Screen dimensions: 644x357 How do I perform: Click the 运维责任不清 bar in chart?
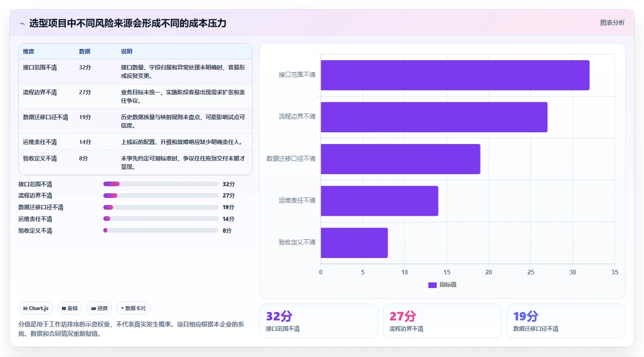point(379,201)
